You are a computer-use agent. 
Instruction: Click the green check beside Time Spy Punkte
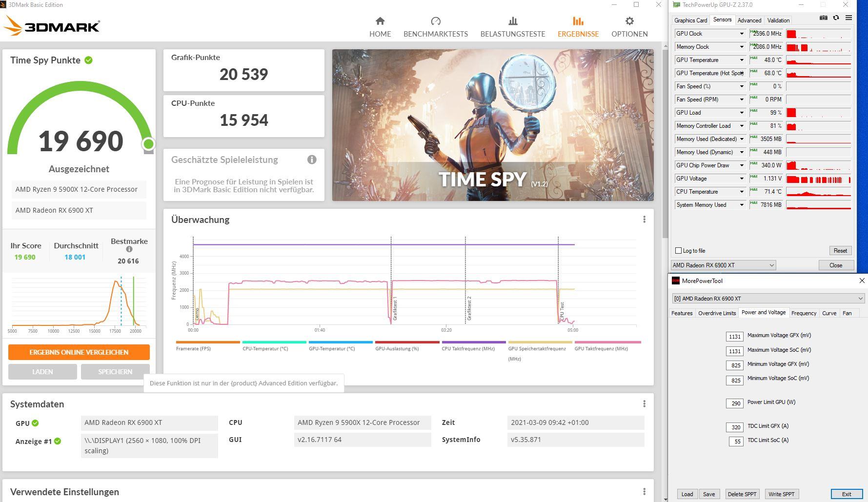88,60
